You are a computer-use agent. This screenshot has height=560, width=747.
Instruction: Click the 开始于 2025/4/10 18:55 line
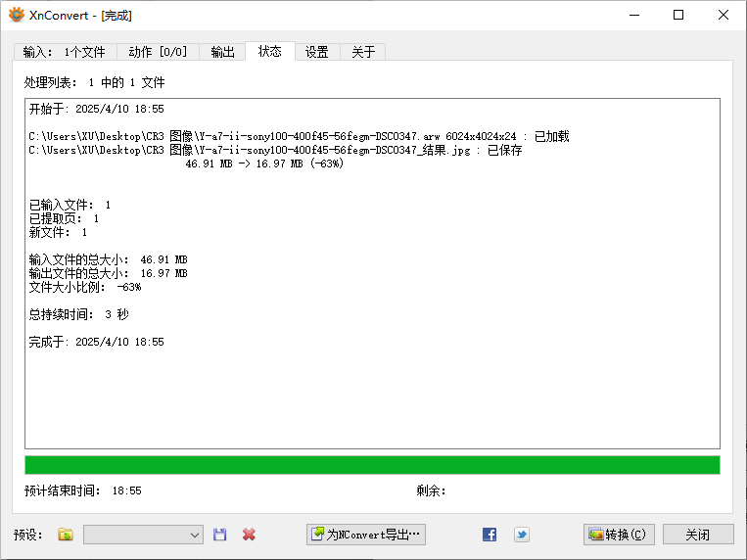[x=96, y=109]
